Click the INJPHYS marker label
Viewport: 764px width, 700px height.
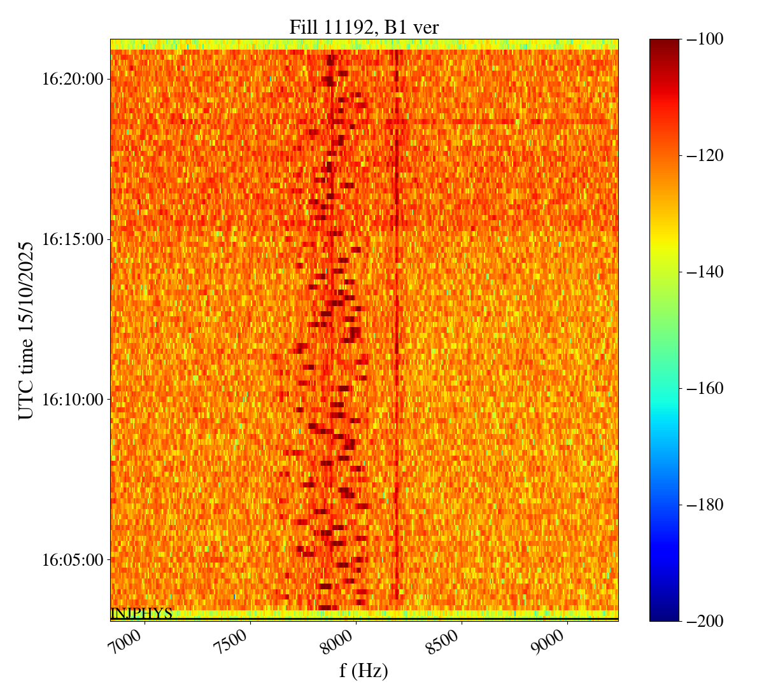141,613
